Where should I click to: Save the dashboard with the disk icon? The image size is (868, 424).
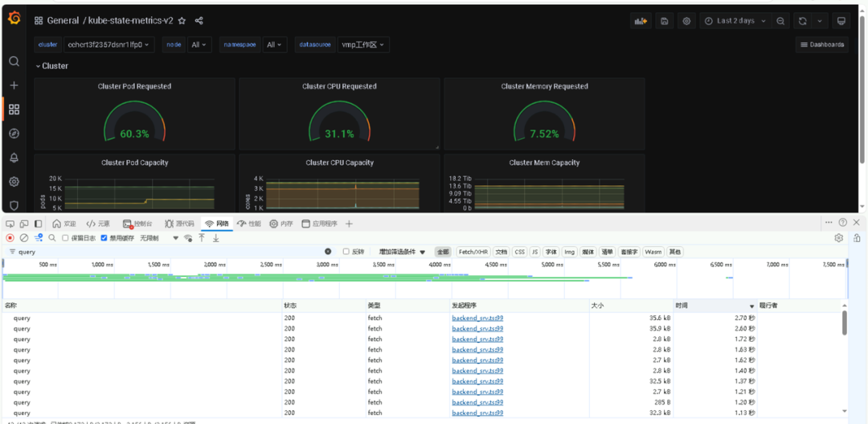coord(664,21)
